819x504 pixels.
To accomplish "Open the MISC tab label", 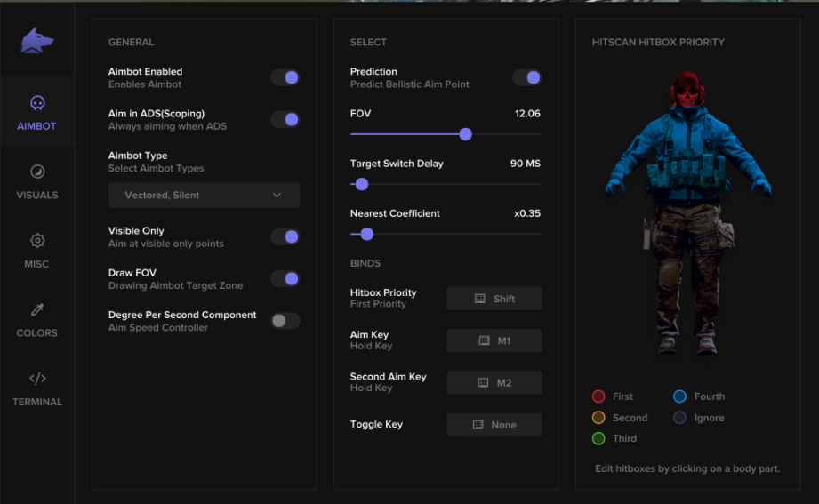I will pyautogui.click(x=36, y=264).
